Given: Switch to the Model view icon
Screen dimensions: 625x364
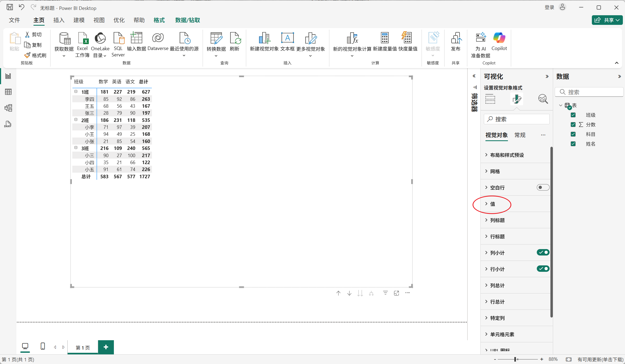Looking at the screenshot, I should coord(8,108).
